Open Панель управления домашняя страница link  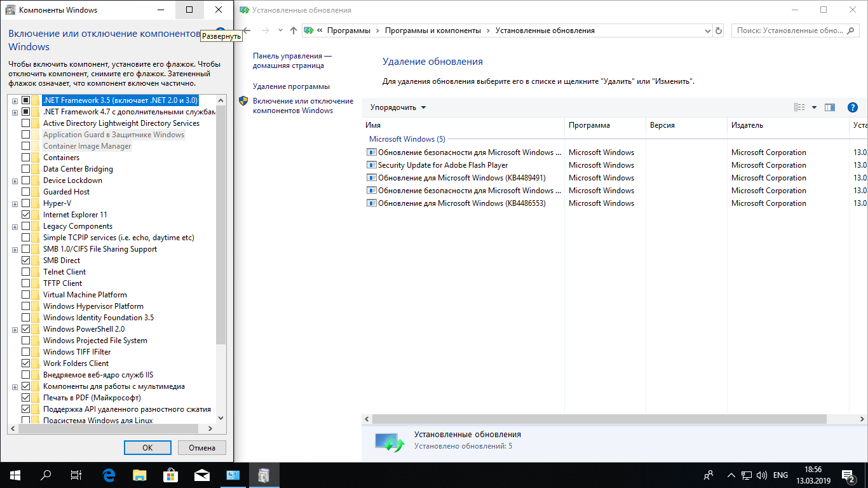(292, 60)
